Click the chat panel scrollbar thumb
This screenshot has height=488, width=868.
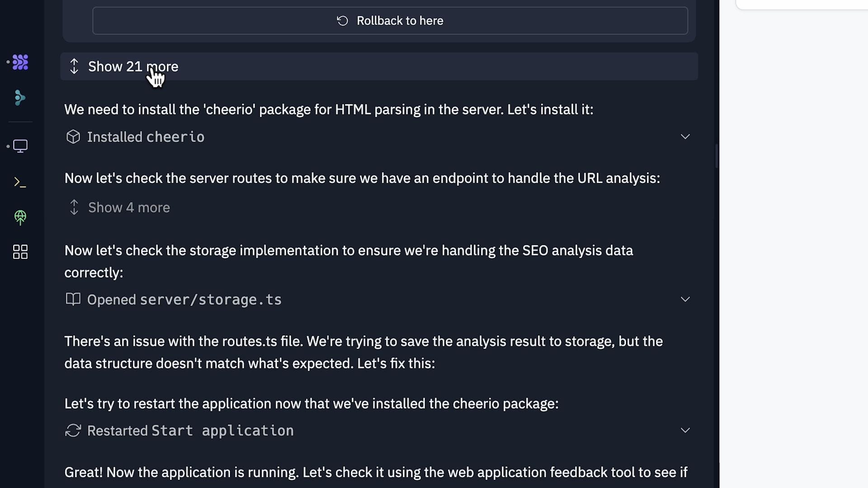[x=717, y=156]
